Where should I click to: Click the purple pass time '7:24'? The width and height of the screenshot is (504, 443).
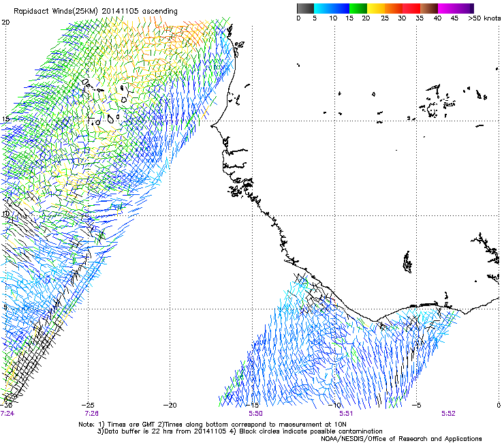click(7, 413)
